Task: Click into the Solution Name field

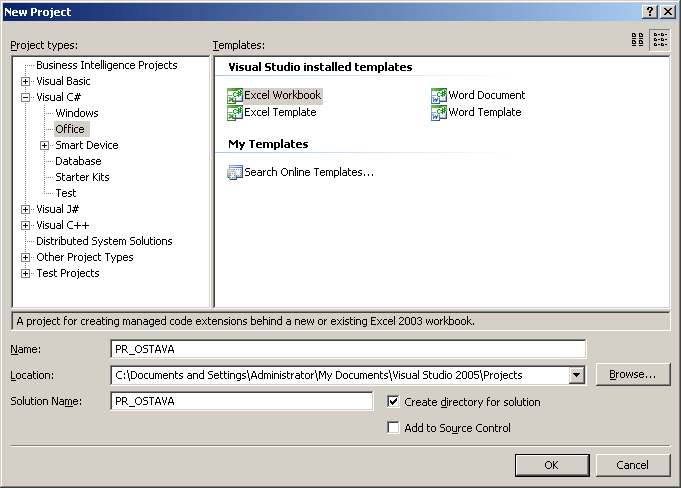Action: coord(241,401)
